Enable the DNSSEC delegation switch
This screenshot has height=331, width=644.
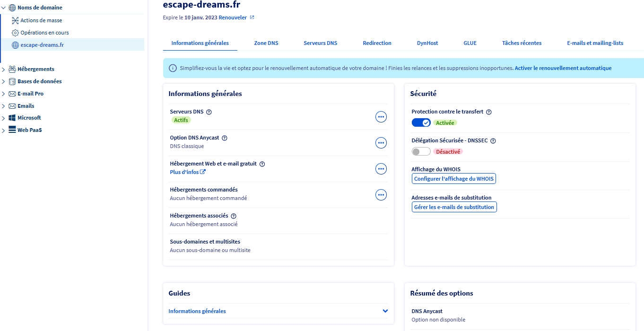pos(421,152)
